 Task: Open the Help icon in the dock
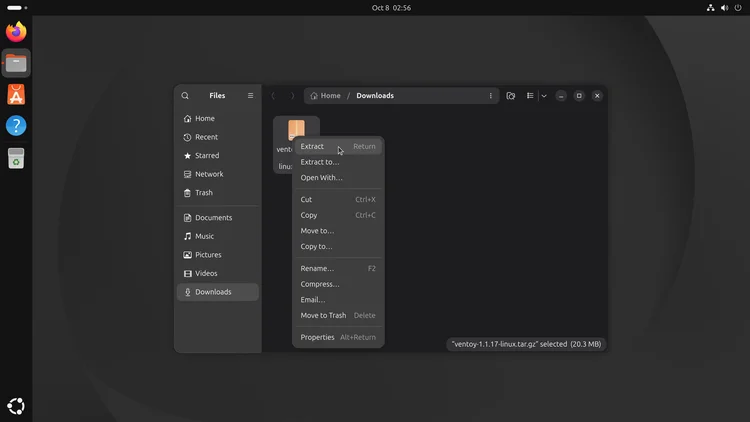(16, 126)
